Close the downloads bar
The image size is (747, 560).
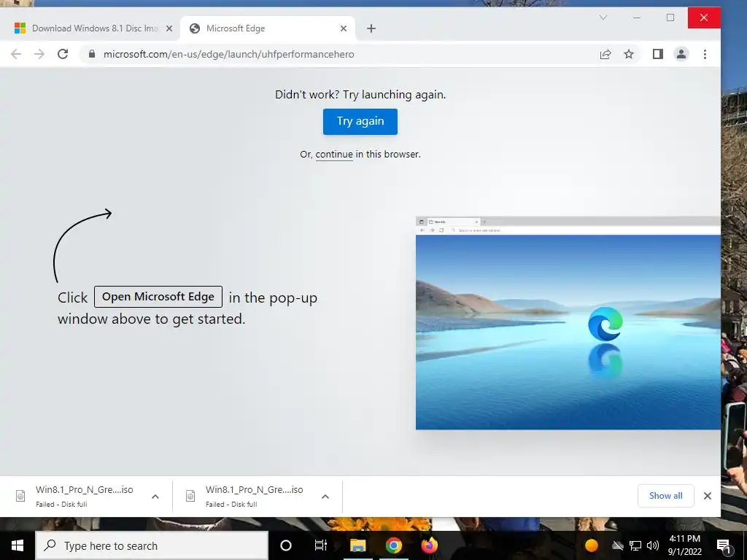(708, 496)
